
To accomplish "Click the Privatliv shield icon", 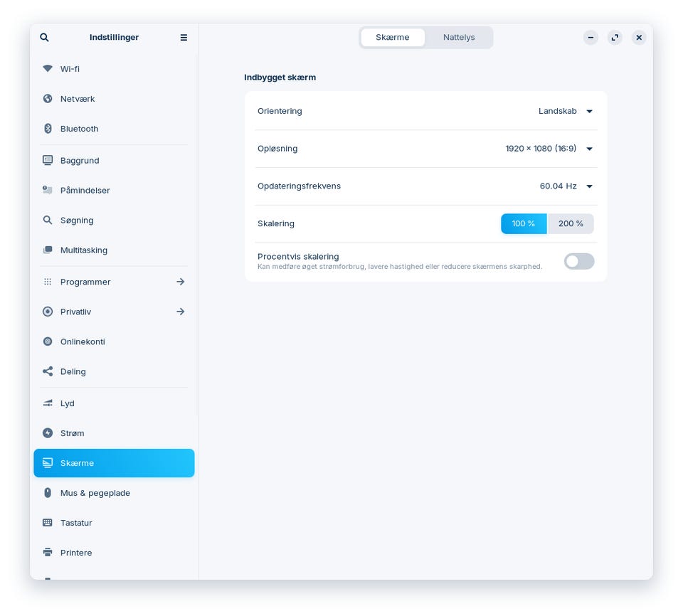I will [x=48, y=312].
